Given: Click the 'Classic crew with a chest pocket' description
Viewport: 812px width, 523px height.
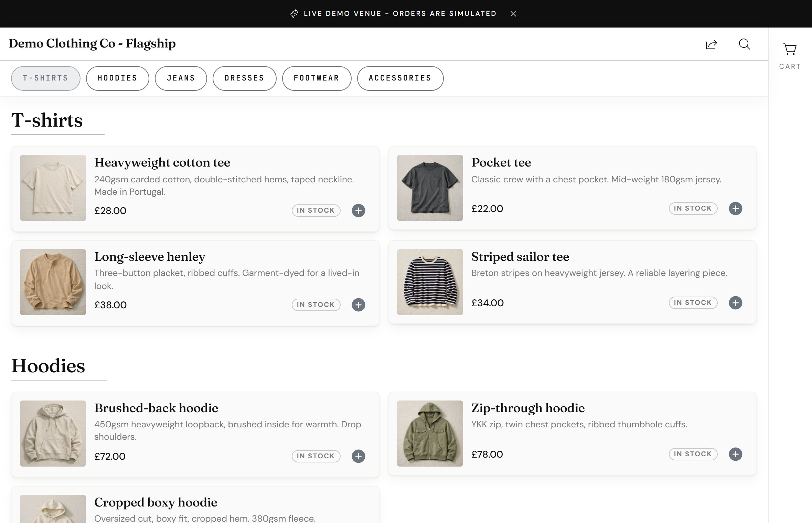Looking at the screenshot, I should point(596,179).
